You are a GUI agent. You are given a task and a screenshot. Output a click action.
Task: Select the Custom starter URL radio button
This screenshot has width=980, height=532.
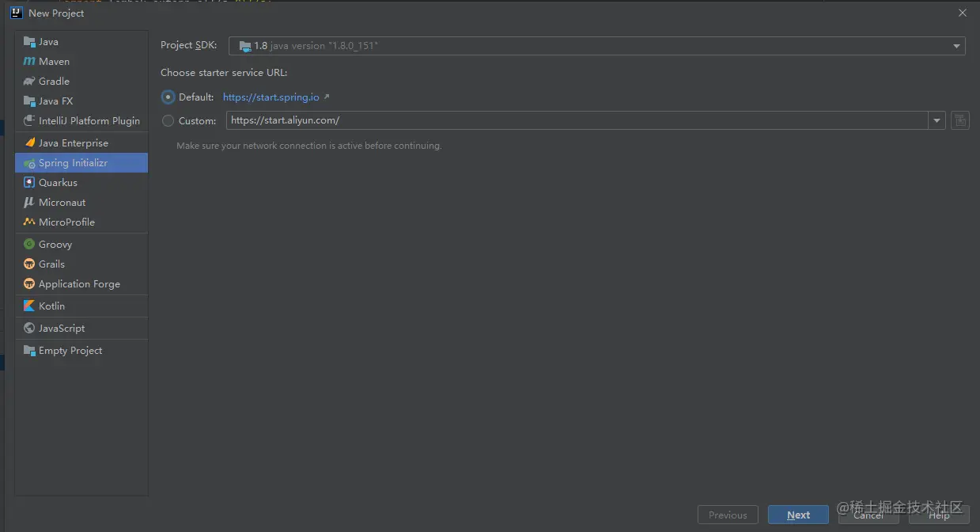tap(168, 121)
